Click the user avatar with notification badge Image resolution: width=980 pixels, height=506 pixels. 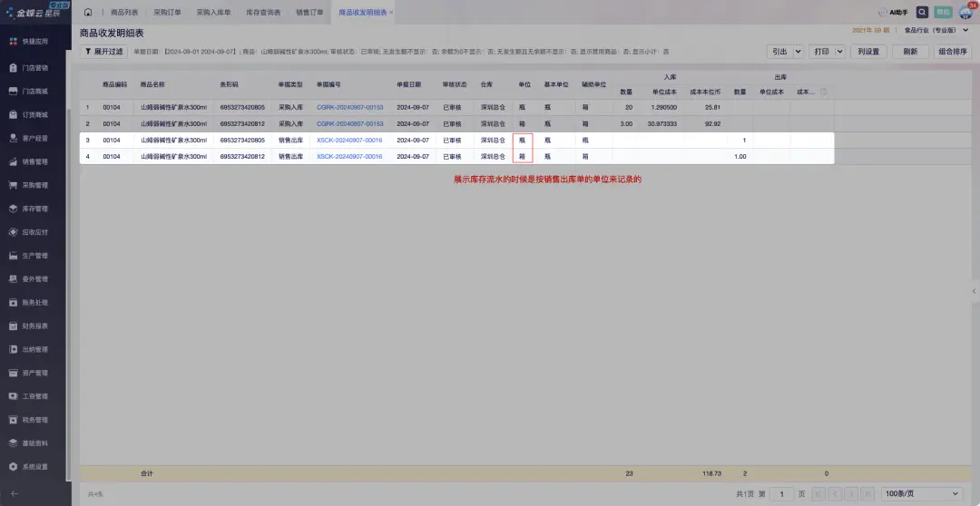tap(965, 12)
